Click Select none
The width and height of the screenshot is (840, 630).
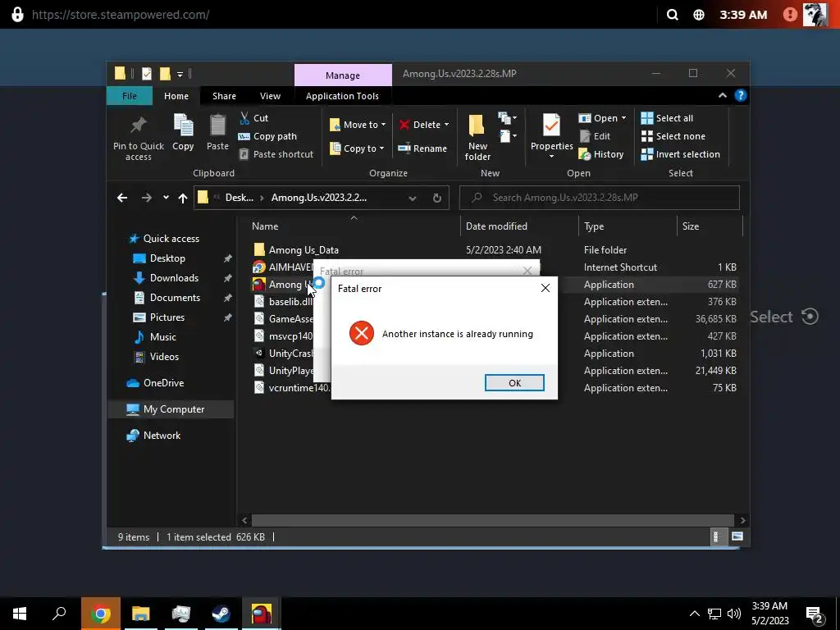(x=673, y=136)
